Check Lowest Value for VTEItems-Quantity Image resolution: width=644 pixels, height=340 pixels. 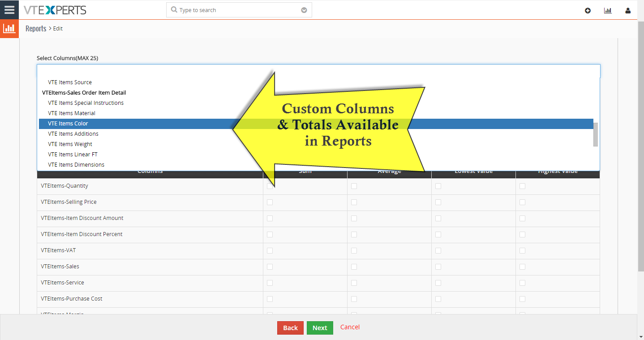(x=438, y=186)
